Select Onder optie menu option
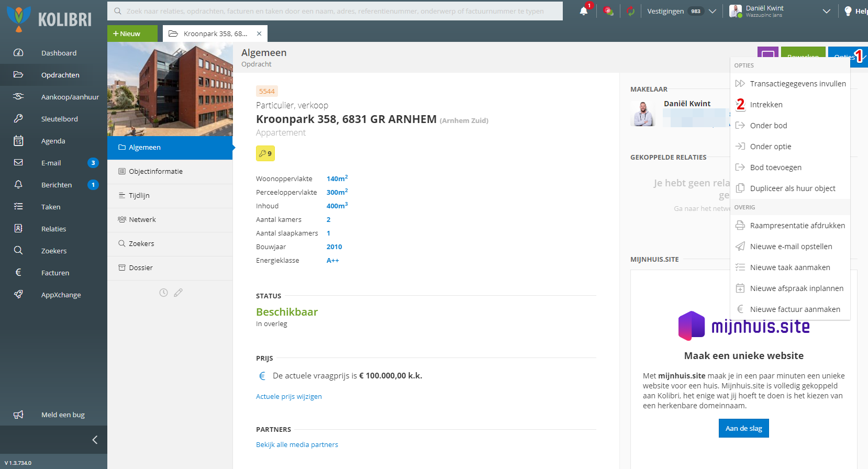Image resolution: width=868 pixels, height=469 pixels. [791, 147]
